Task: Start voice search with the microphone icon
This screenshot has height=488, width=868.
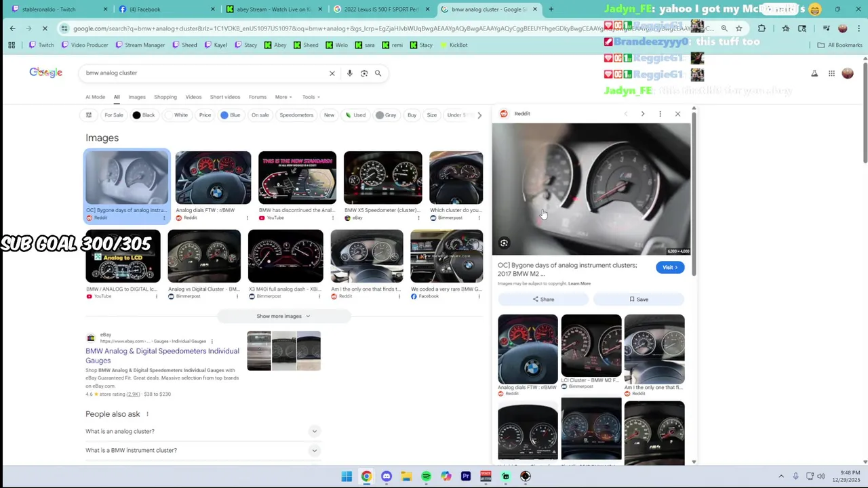Action: click(x=350, y=73)
